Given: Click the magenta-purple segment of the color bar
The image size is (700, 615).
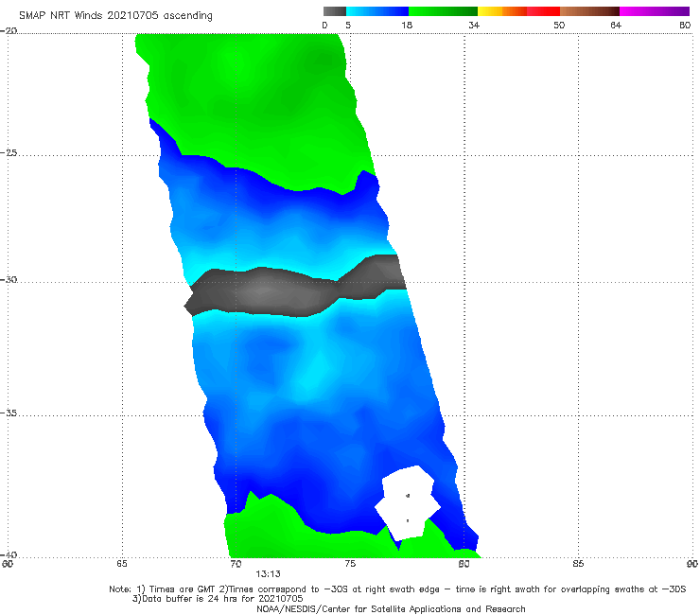Looking at the screenshot, I should [655, 11].
